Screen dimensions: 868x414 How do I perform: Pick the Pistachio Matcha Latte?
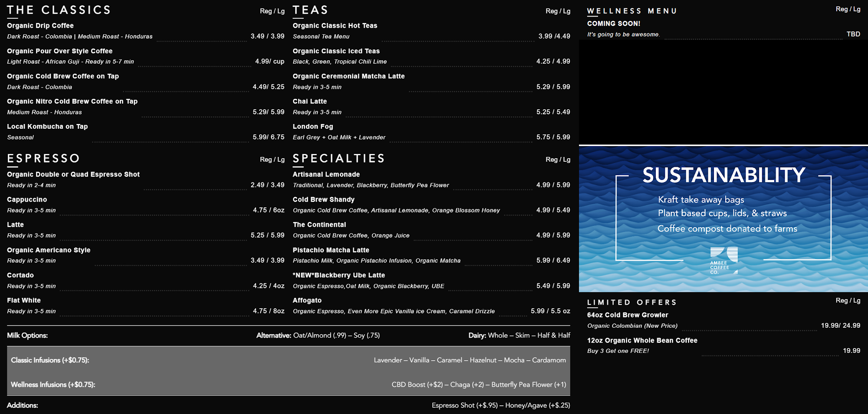point(331,250)
